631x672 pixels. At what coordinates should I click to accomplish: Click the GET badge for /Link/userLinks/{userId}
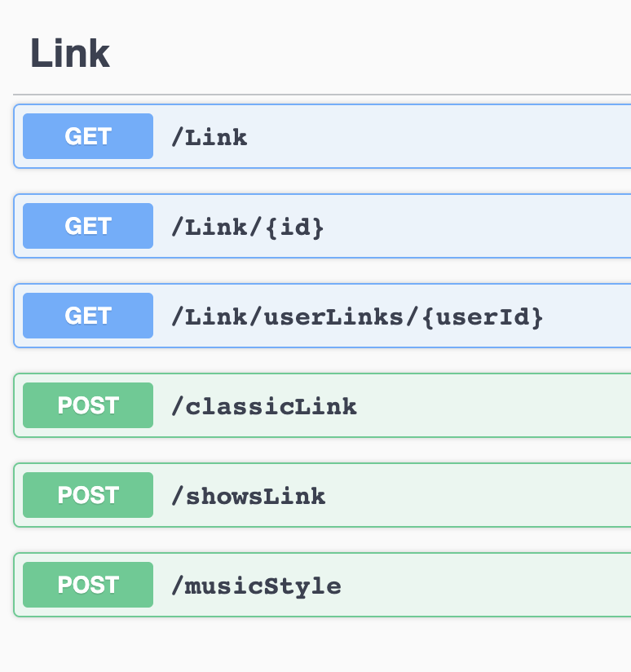[x=87, y=316]
